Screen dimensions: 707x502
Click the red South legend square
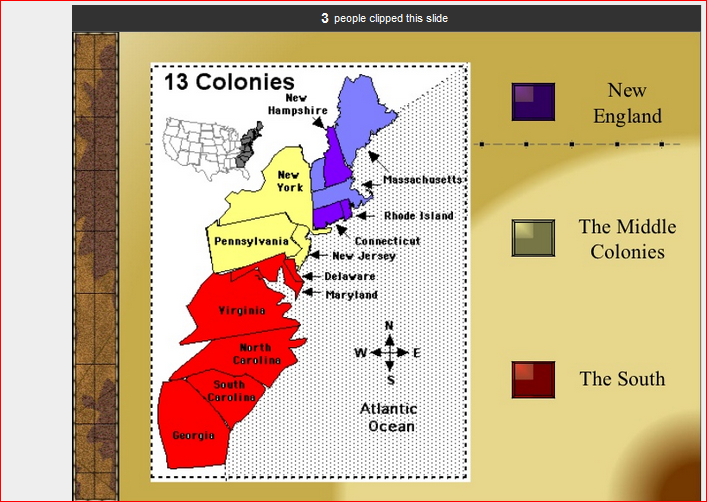[533, 380]
